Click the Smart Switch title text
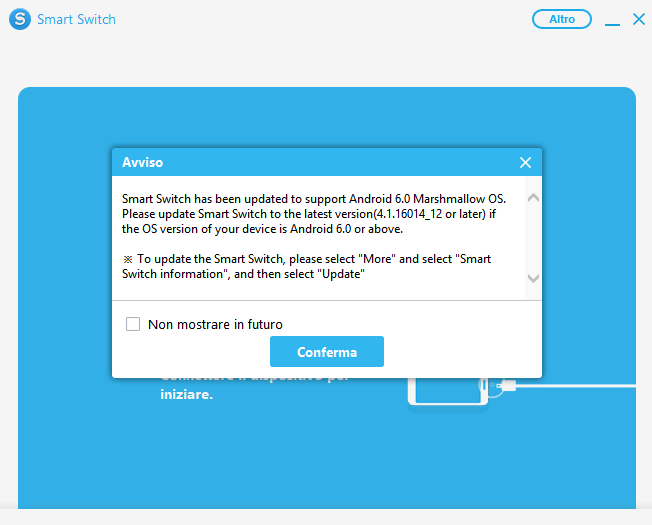The image size is (652, 525). (x=77, y=20)
